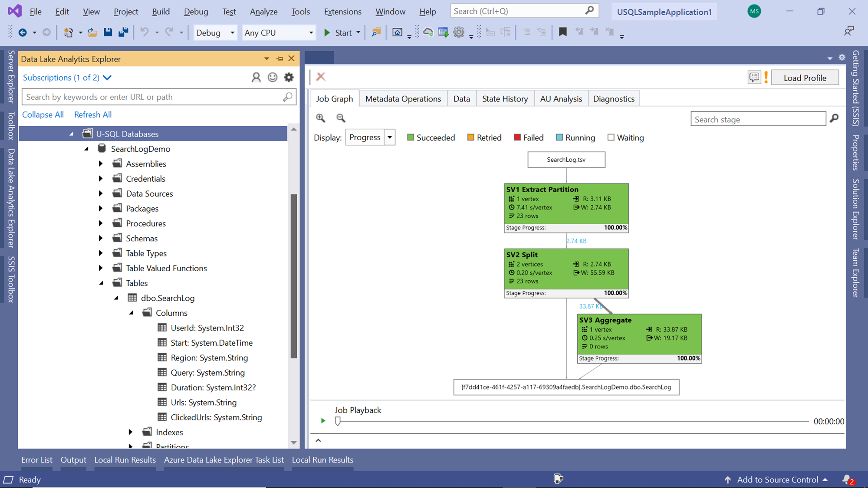Open Data Lake explorer settings gear
This screenshot has width=868, height=488.
click(289, 77)
